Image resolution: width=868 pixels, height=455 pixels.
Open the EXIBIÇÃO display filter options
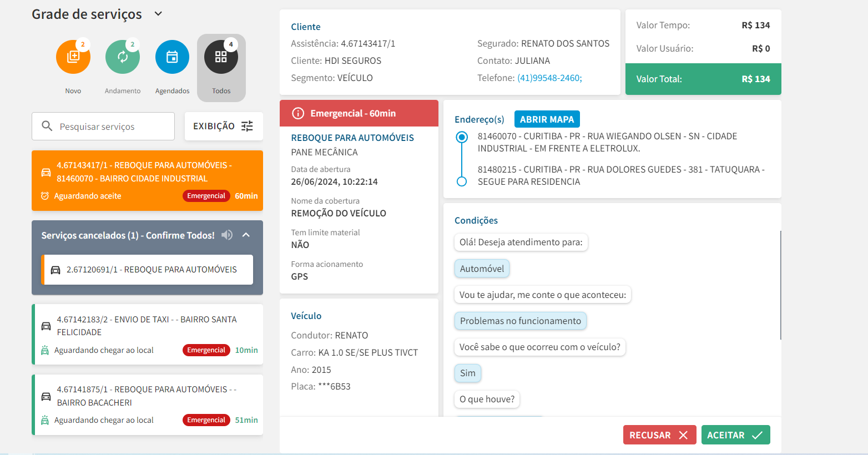click(223, 127)
